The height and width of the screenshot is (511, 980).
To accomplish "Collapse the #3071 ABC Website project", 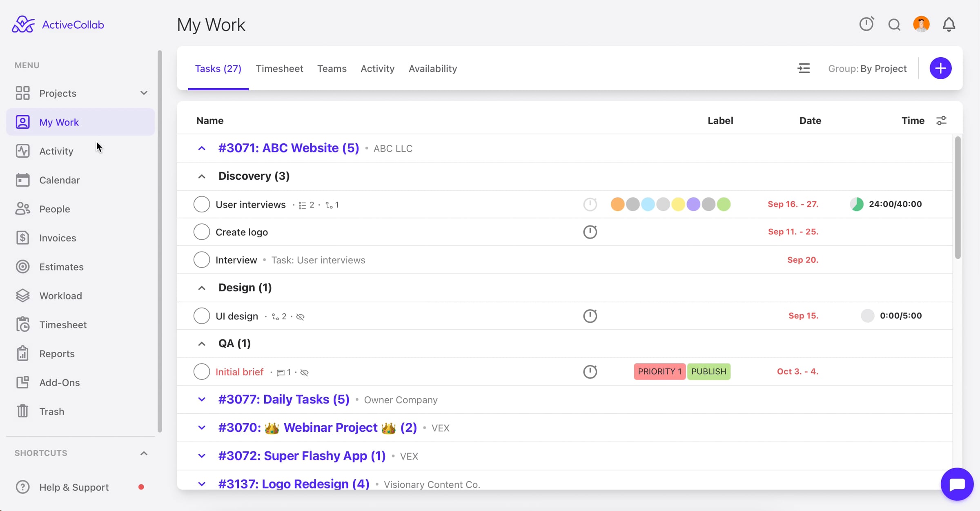I will (x=202, y=148).
